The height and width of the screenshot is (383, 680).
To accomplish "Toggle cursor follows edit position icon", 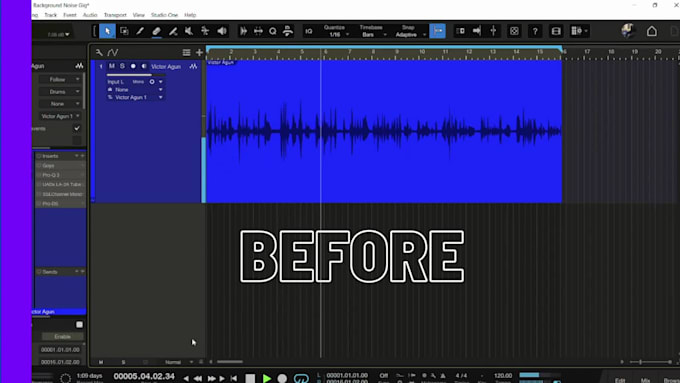I will point(477,31).
